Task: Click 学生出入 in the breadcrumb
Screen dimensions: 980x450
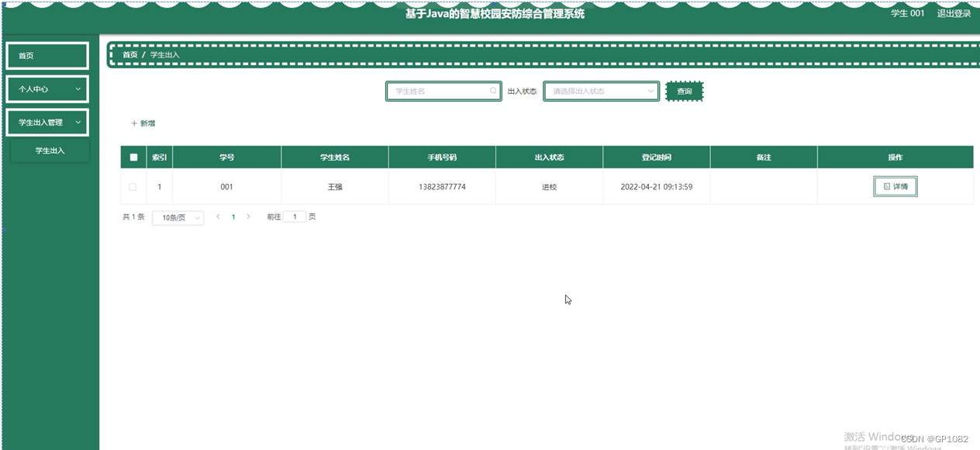Action: (164, 55)
